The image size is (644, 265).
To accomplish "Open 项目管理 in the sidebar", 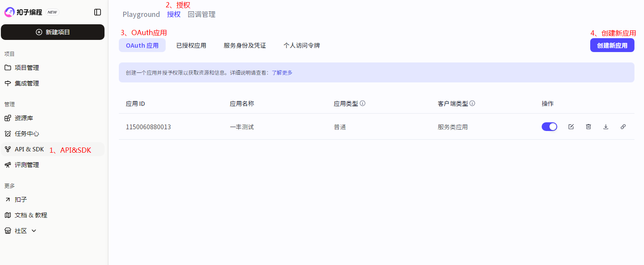I will click(27, 68).
